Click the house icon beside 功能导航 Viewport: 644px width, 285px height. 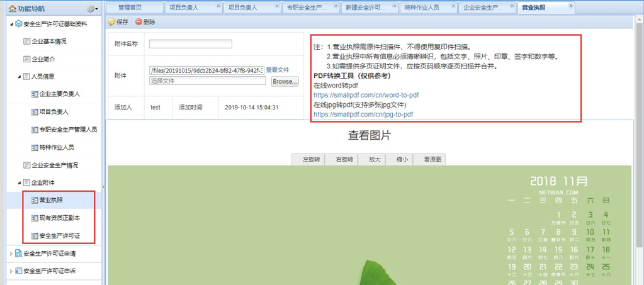pos(13,9)
